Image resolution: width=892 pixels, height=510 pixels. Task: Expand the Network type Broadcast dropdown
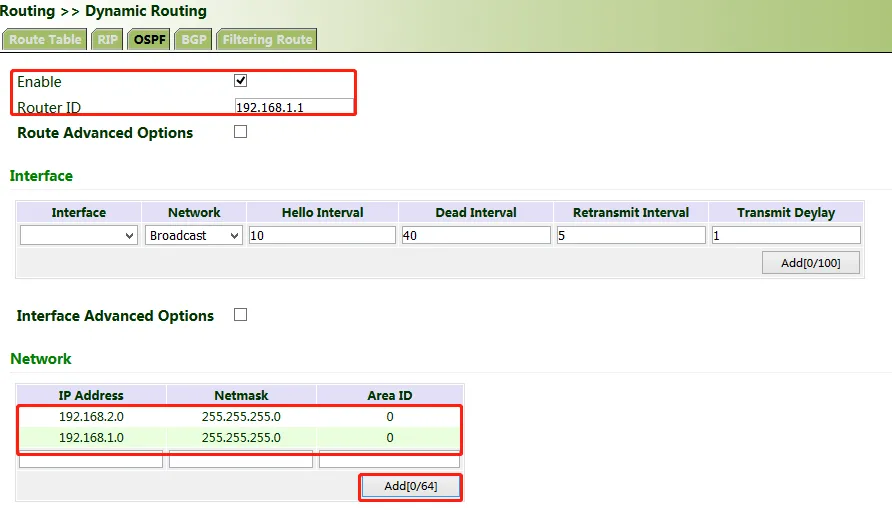[x=193, y=235]
